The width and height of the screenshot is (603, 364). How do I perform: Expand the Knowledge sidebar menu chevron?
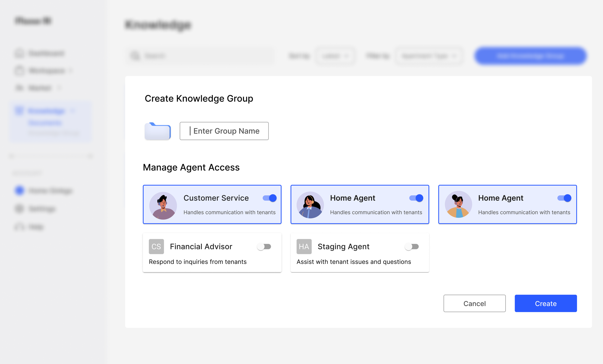[x=73, y=111]
